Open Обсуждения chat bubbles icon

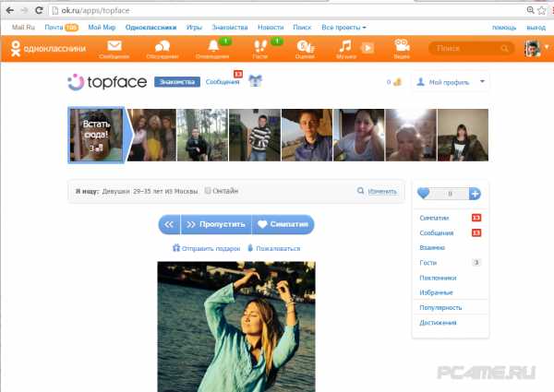click(x=163, y=48)
